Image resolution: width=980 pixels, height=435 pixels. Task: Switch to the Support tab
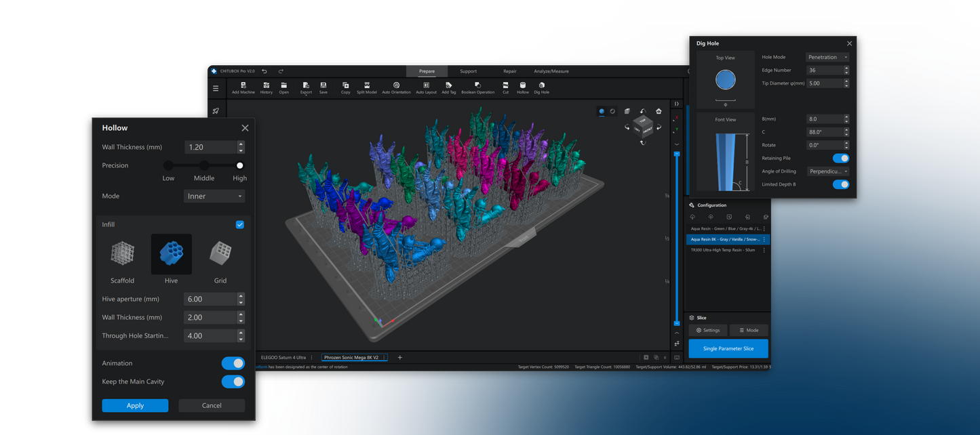click(x=468, y=71)
